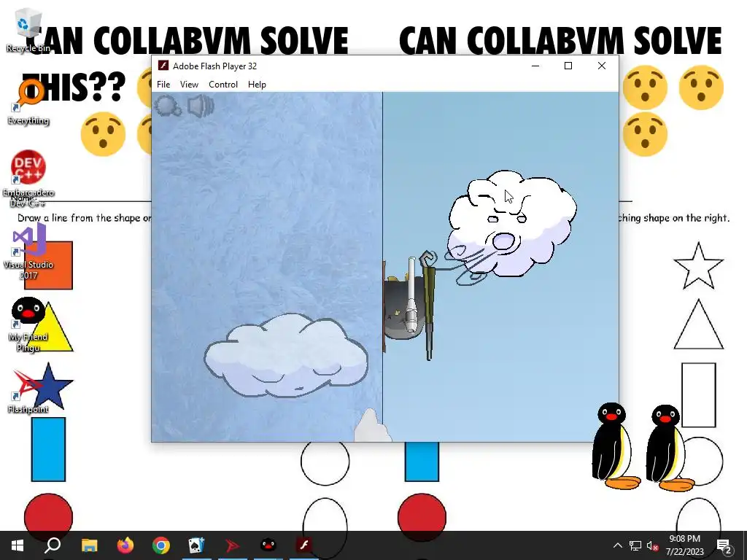Open the notification center icon
747x560 pixels.
click(x=724, y=545)
